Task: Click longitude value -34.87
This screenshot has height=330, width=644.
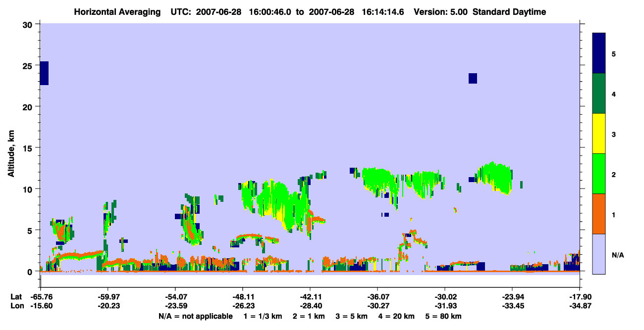Action: 580,306
